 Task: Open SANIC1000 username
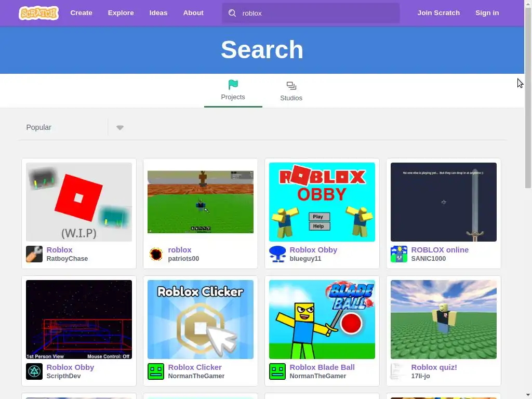(x=429, y=259)
